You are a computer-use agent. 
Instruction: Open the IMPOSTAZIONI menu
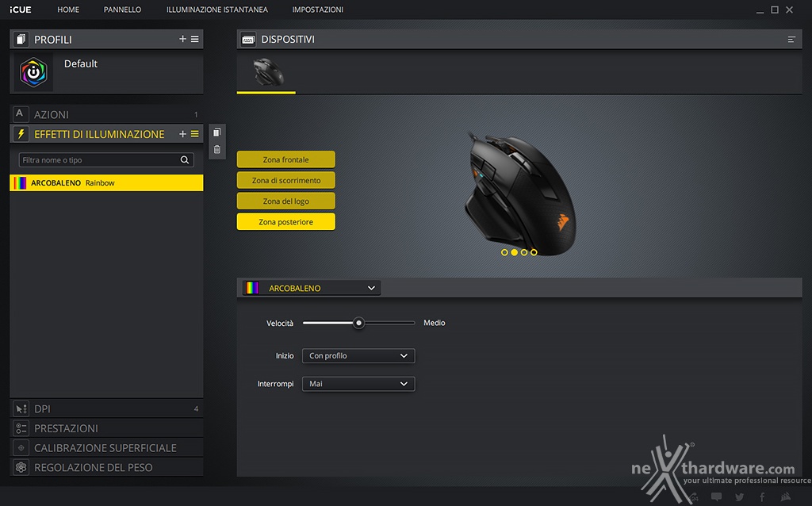(x=317, y=10)
